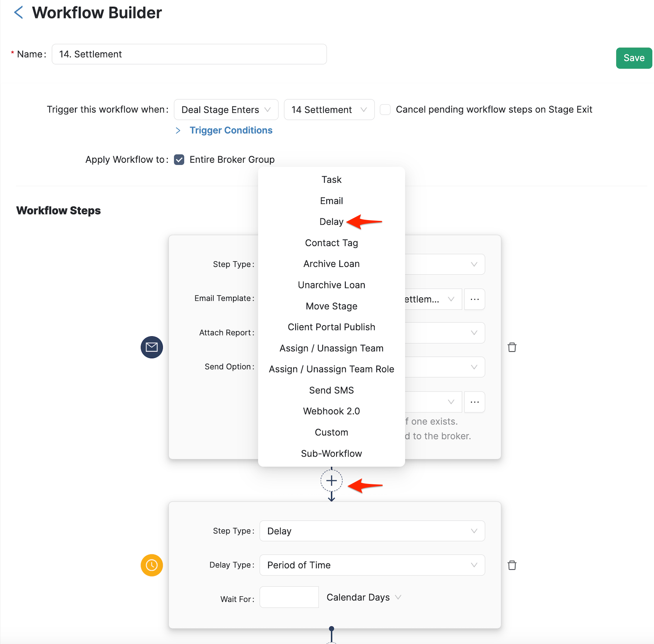Click the envelope email step icon

152,347
